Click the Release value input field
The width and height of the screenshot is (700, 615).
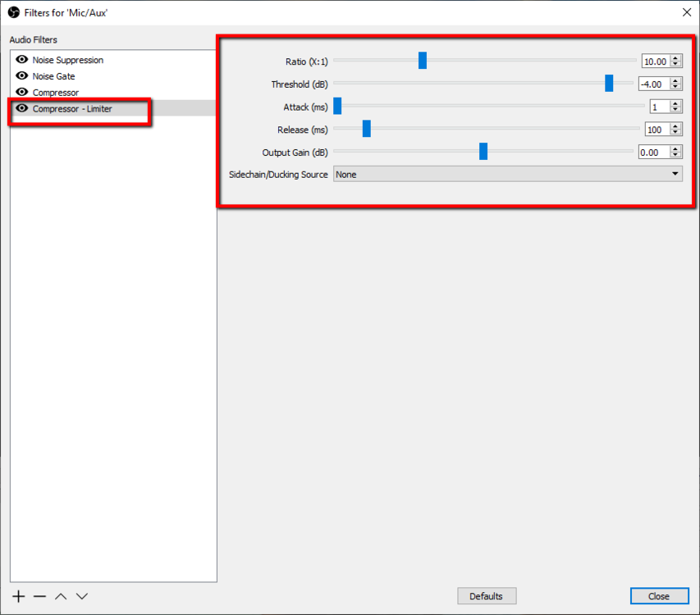pos(656,130)
